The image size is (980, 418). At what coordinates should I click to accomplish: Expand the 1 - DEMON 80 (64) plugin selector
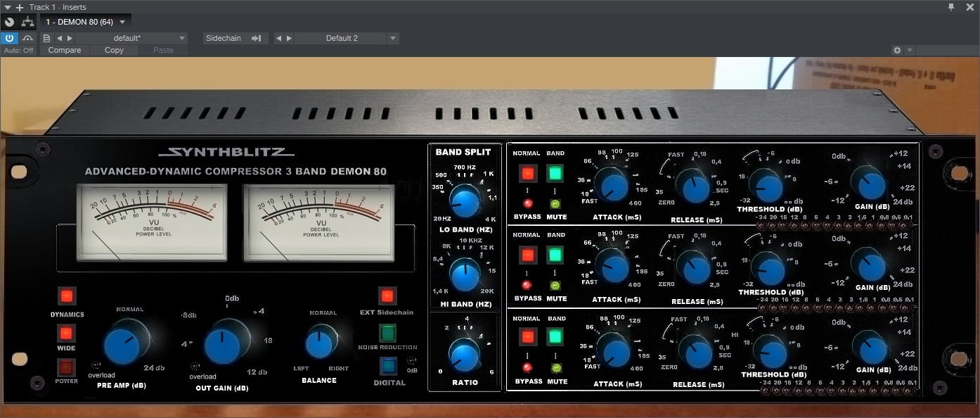tap(85, 22)
